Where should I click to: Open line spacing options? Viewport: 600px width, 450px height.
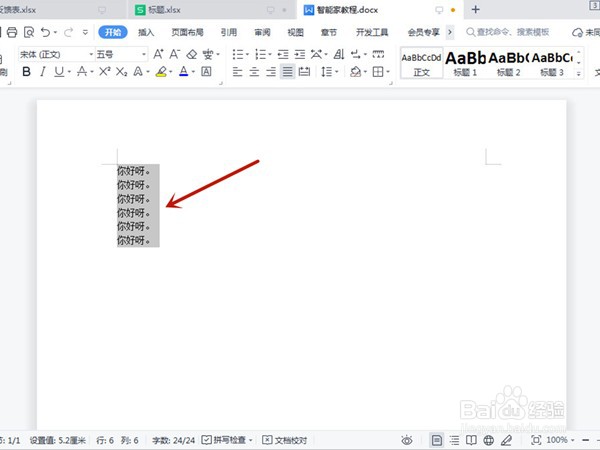(326, 72)
